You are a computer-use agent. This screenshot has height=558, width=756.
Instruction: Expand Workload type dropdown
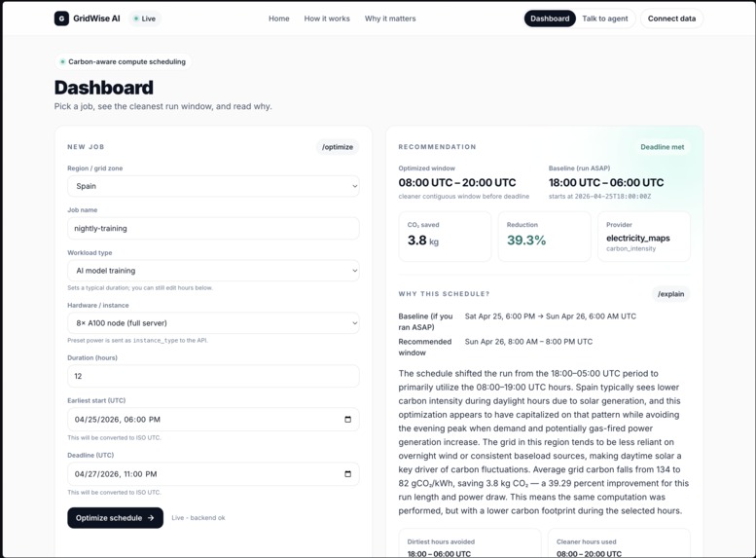click(213, 271)
